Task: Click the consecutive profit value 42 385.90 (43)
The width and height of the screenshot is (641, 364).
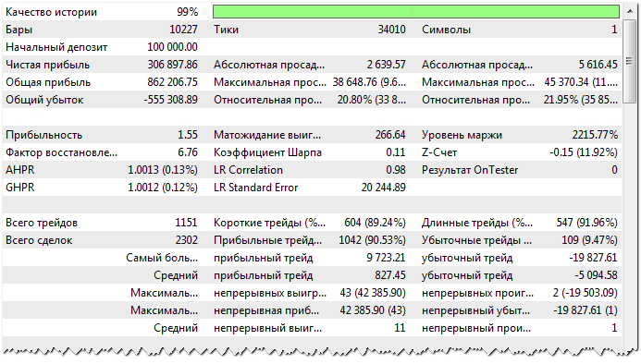Action: click(x=373, y=310)
